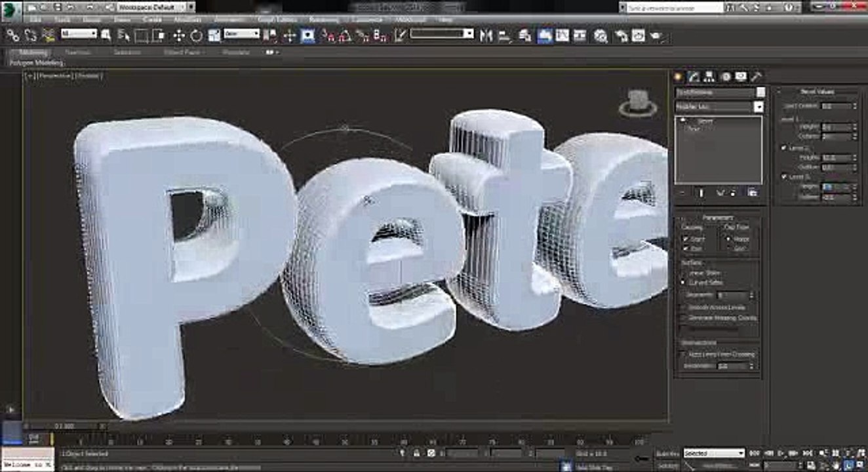Activate the Select Object tool
The width and height of the screenshot is (868, 472).
pos(106,35)
